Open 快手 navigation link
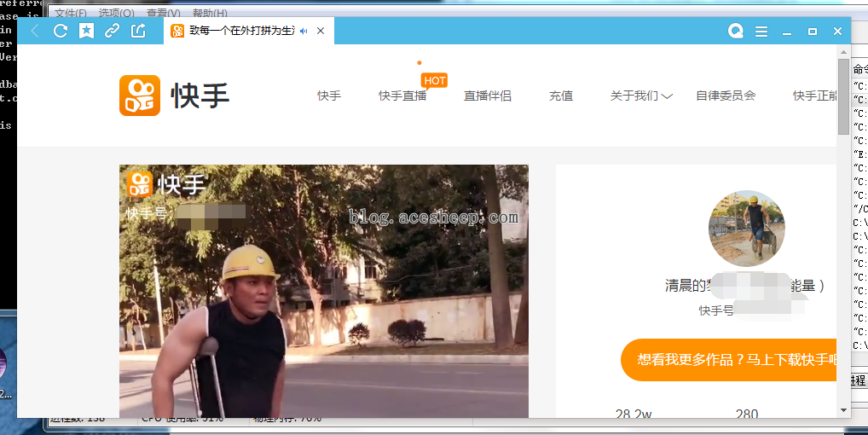The height and width of the screenshot is (435, 868). [329, 96]
